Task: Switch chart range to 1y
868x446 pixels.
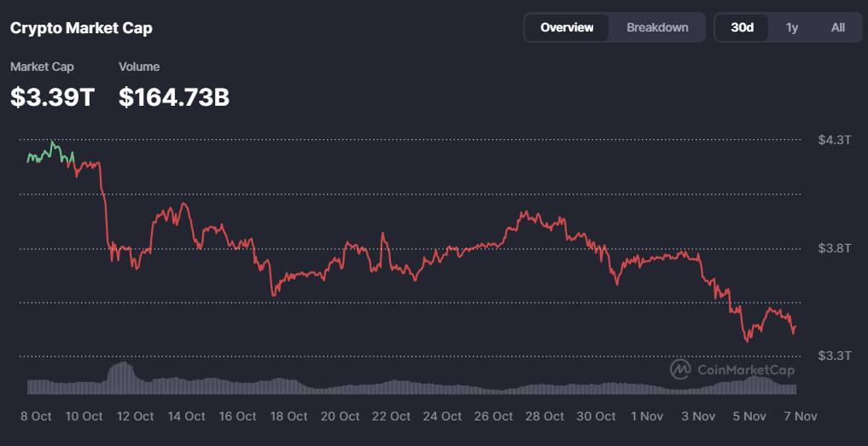Action: click(792, 27)
